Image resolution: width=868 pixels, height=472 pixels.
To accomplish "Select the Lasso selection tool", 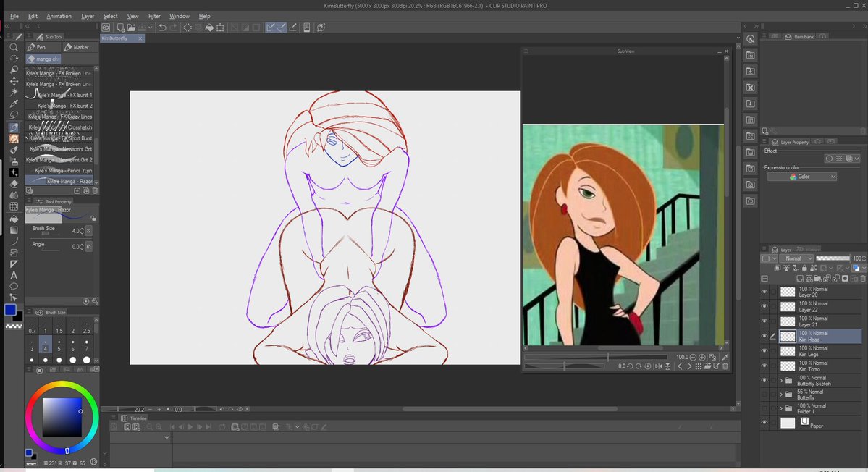I will 14,114.
